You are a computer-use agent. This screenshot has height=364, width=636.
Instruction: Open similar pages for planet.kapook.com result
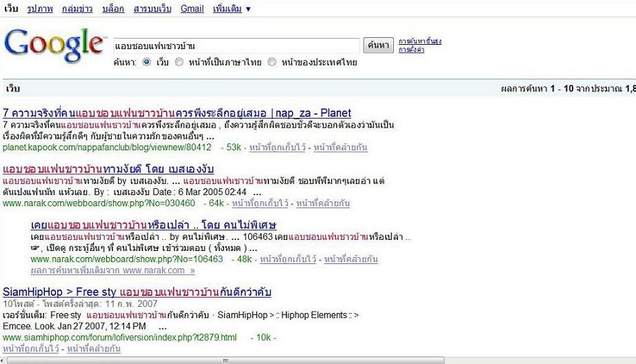coord(340,148)
